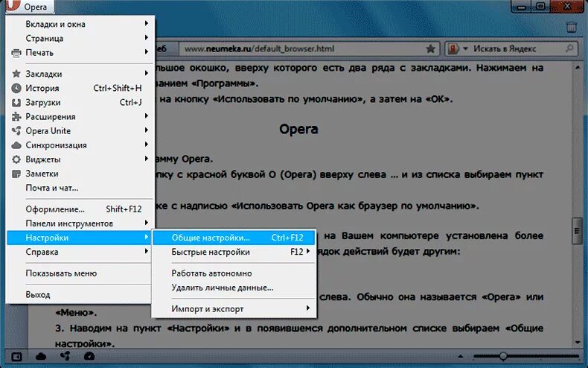Open Загрузки from the menu

(x=80, y=102)
